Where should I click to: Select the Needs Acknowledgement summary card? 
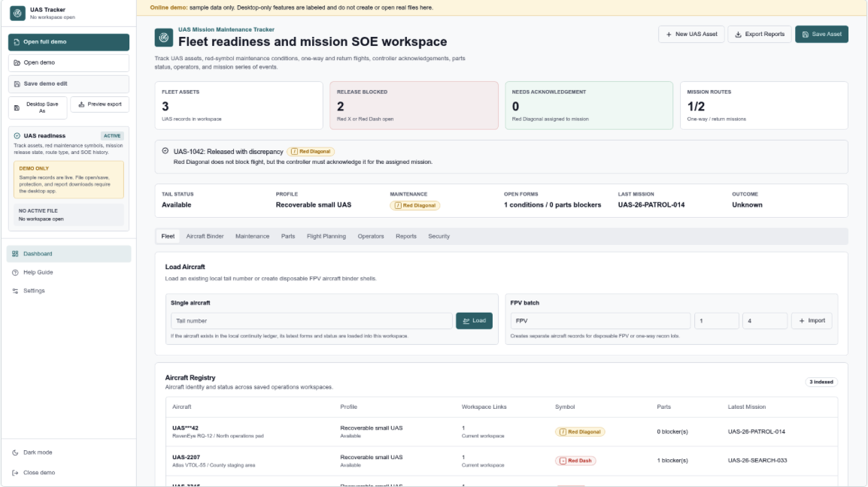click(x=589, y=106)
